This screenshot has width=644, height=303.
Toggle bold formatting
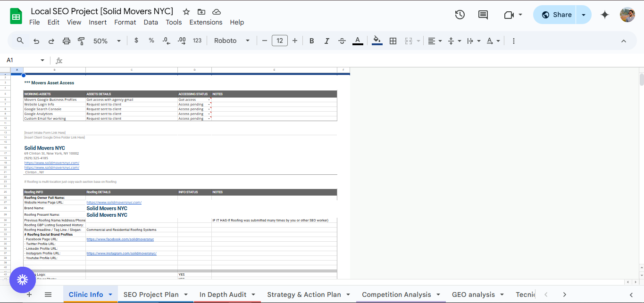coord(311,41)
